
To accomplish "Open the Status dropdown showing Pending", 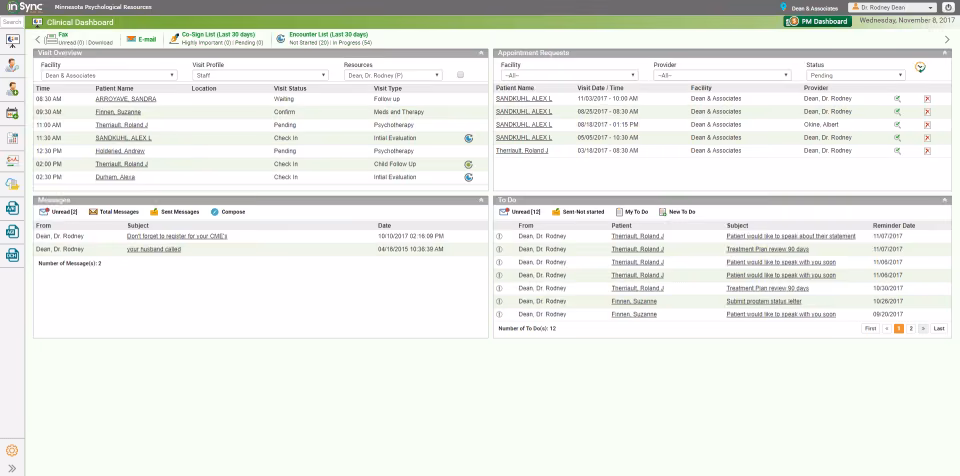I will [855, 75].
